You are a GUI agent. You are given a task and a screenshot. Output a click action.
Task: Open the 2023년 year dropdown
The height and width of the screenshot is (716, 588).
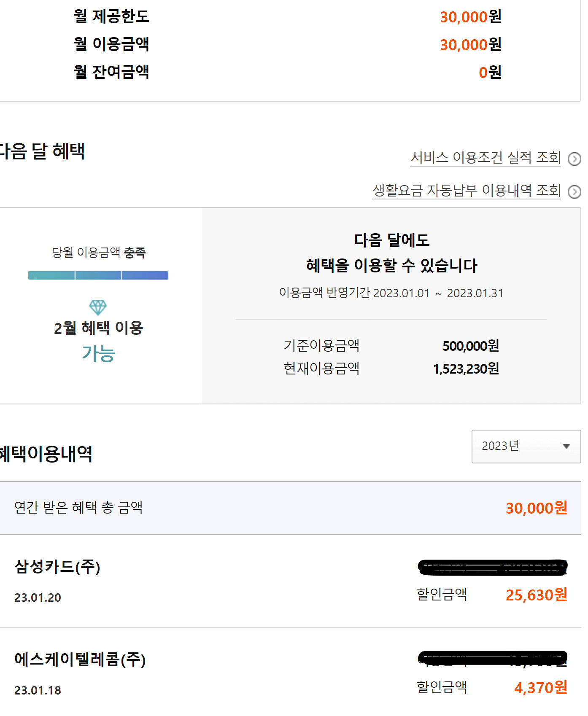click(526, 447)
